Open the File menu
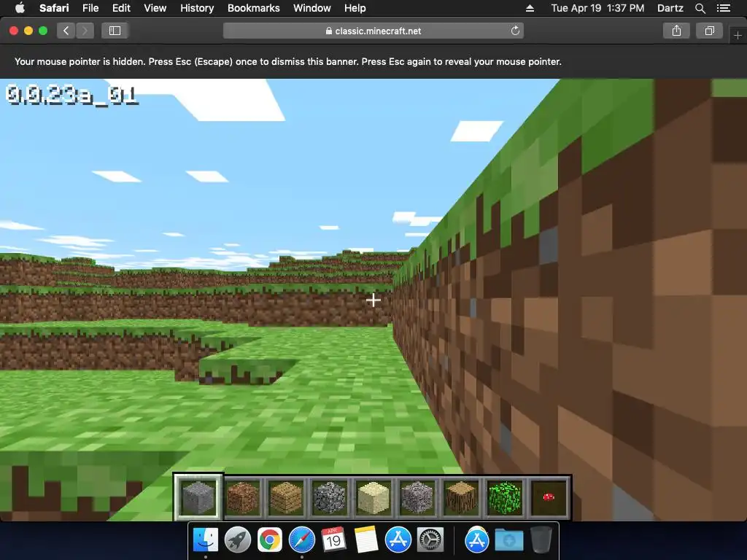Screen dimensions: 747x560 (90, 8)
